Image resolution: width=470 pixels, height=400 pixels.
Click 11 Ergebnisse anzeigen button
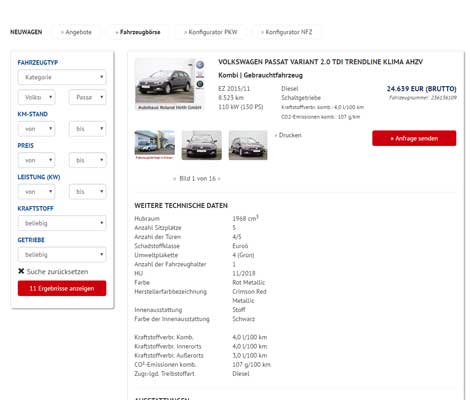(x=62, y=288)
